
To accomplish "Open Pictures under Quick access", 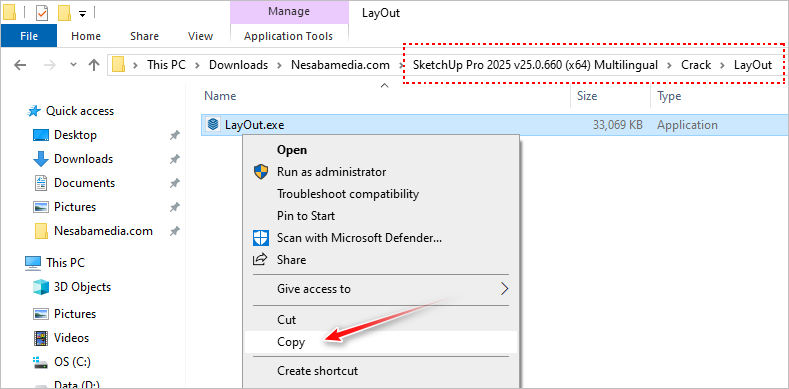I will point(75,207).
